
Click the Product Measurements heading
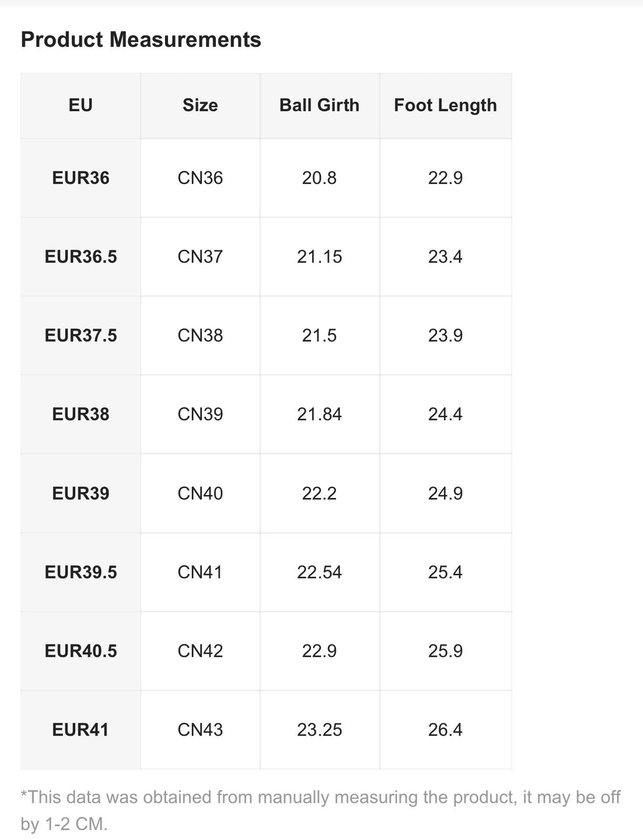tap(141, 40)
